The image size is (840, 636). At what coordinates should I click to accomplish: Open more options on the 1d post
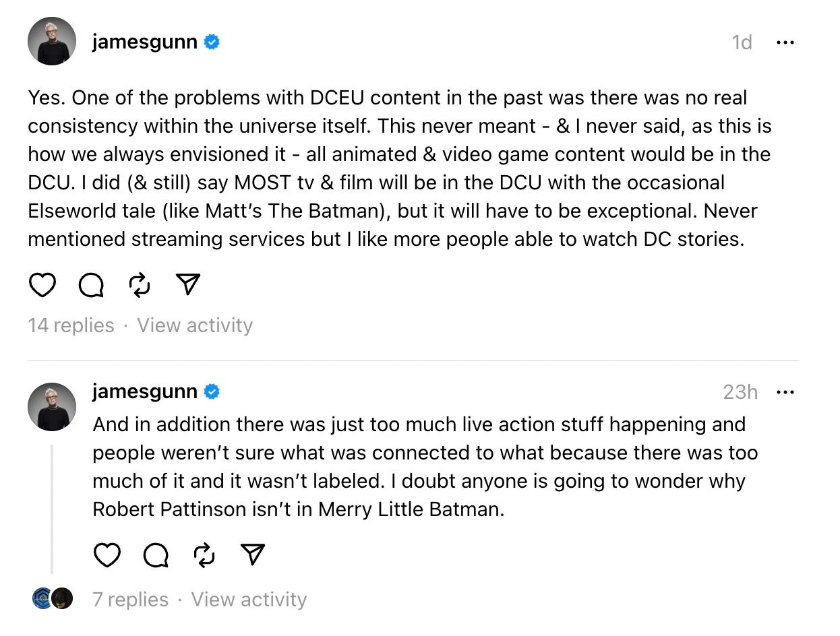[785, 42]
